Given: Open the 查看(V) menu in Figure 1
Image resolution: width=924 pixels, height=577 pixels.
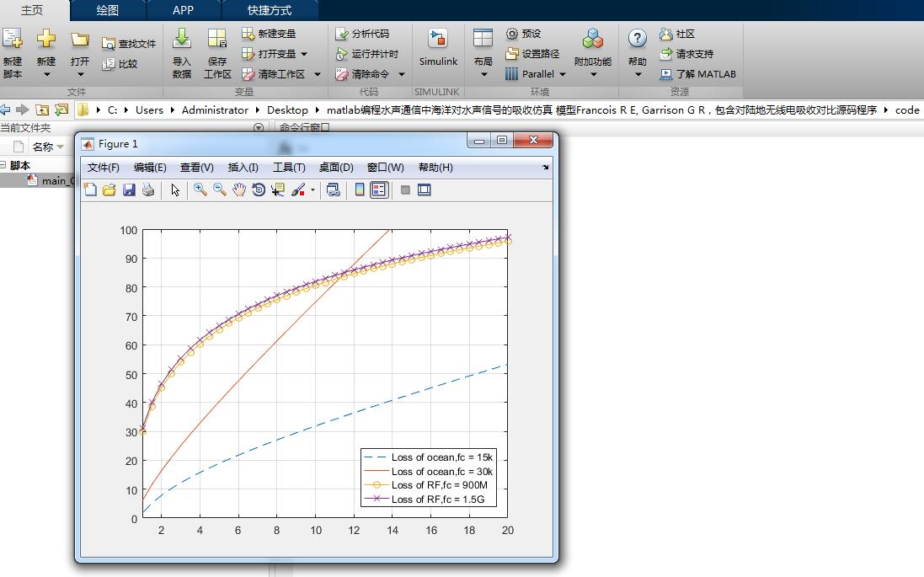Looking at the screenshot, I should tap(197, 168).
